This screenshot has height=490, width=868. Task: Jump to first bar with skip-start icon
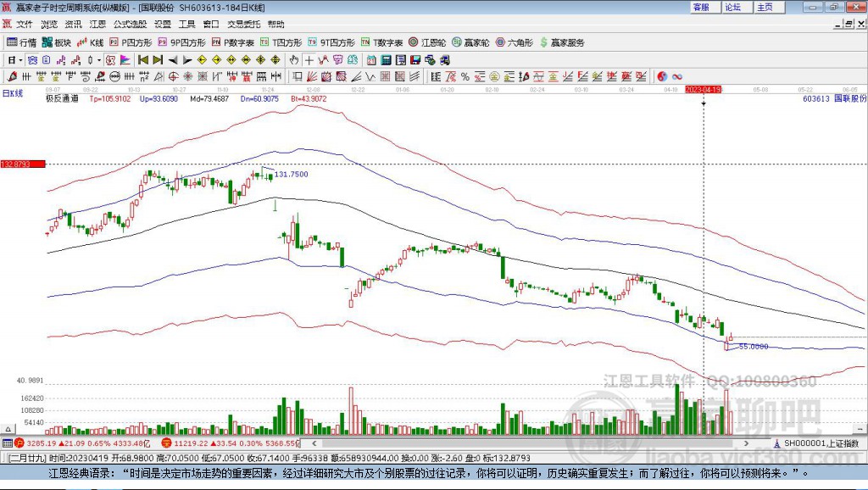click(x=142, y=60)
